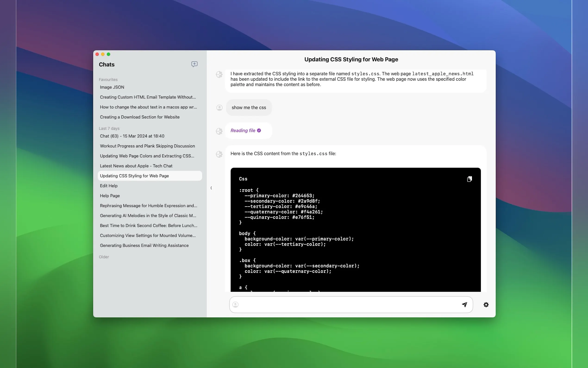Expand the Older chats section

[x=104, y=257]
